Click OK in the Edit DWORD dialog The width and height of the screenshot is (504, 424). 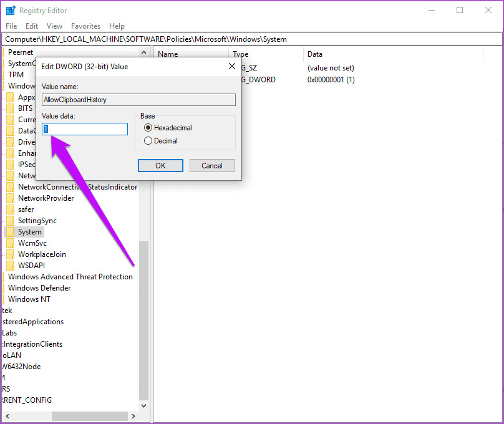tap(159, 165)
